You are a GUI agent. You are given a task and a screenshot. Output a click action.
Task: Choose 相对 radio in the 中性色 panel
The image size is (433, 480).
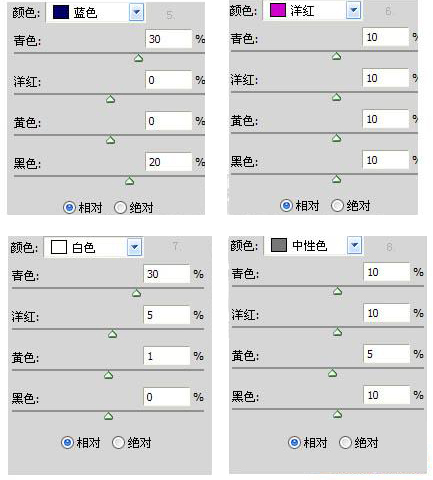(x=294, y=443)
